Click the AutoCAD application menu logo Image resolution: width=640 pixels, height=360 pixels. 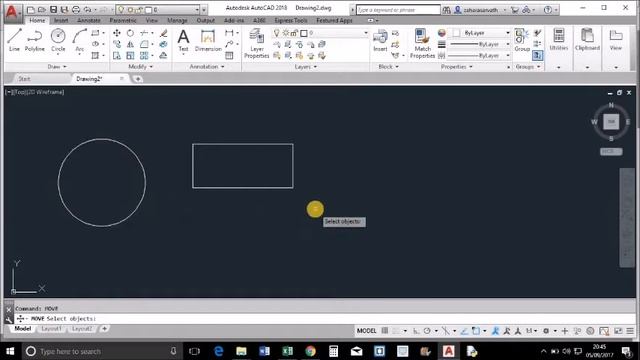pos(12,12)
